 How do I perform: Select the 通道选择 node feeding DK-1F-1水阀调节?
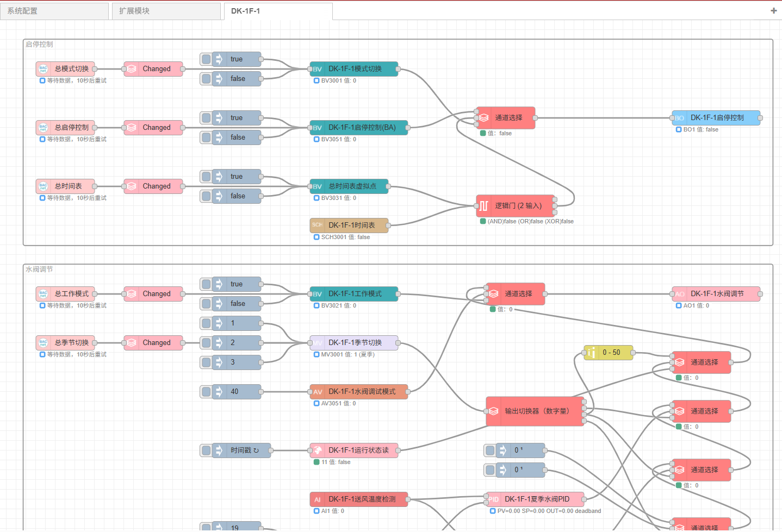pos(516,294)
